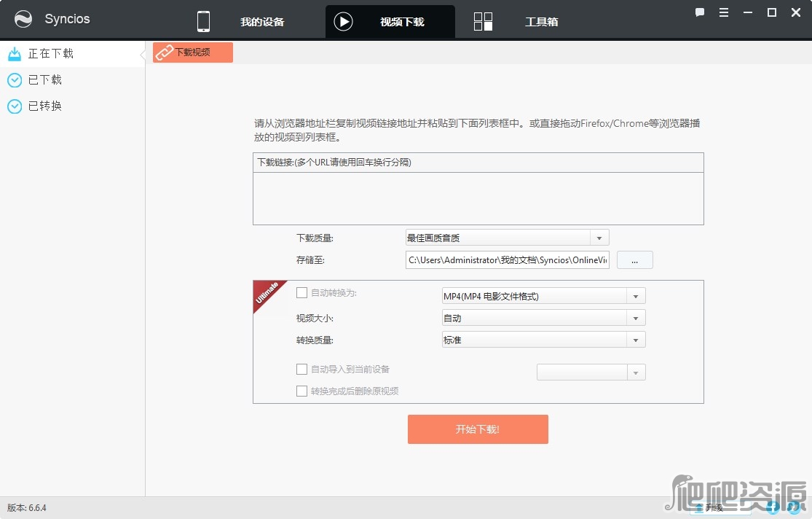The height and width of the screenshot is (519, 812).
Task: Open the 视频大小 dropdown arrow
Action: [x=636, y=318]
